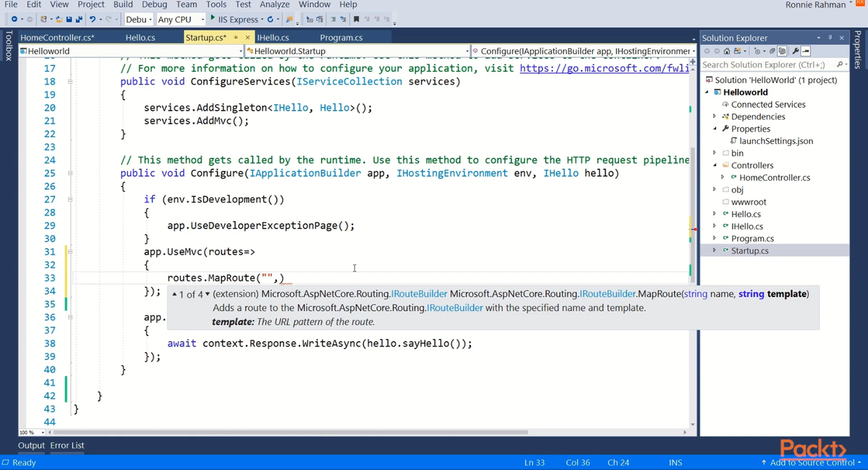The width and height of the screenshot is (868, 470).
Task: Pin the Startup.cs tab
Action: (237, 38)
